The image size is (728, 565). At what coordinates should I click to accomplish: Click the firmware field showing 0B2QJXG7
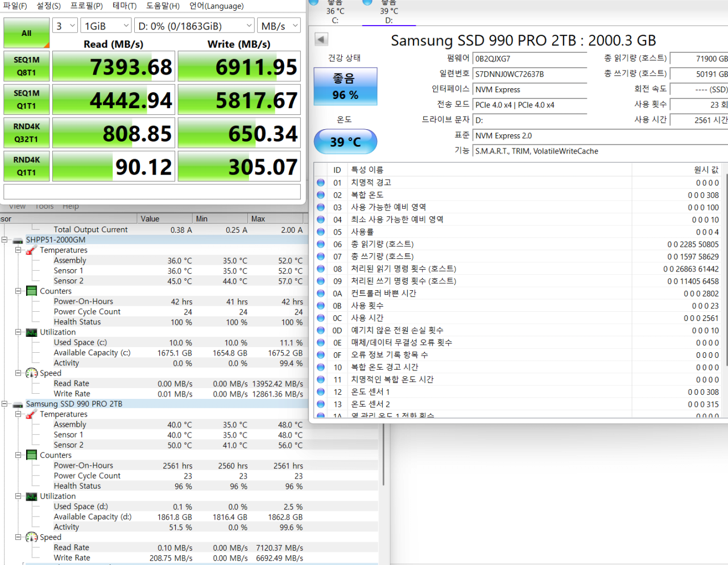coord(530,59)
